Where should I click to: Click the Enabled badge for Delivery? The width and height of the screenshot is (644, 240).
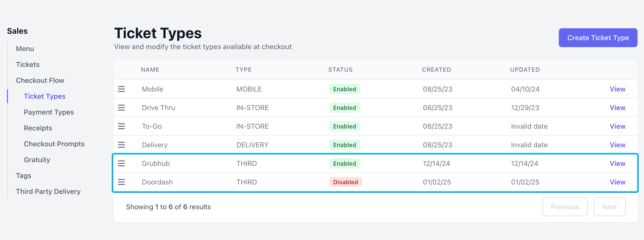[345, 145]
